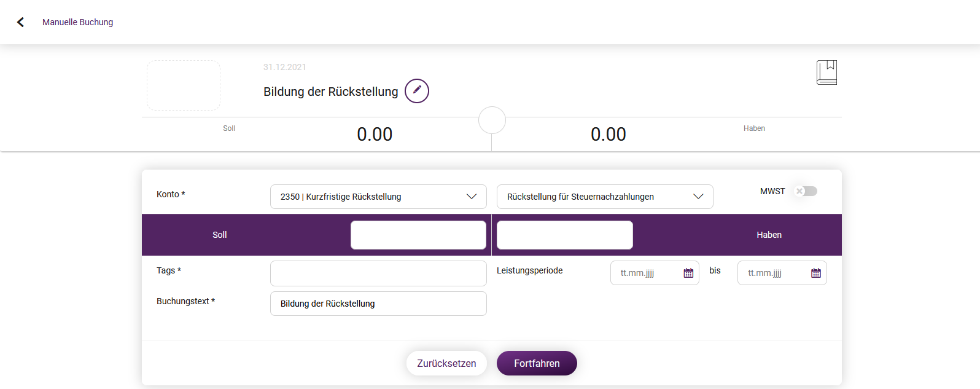Open the booking journal book icon
The height and width of the screenshot is (389, 980).
click(x=826, y=73)
